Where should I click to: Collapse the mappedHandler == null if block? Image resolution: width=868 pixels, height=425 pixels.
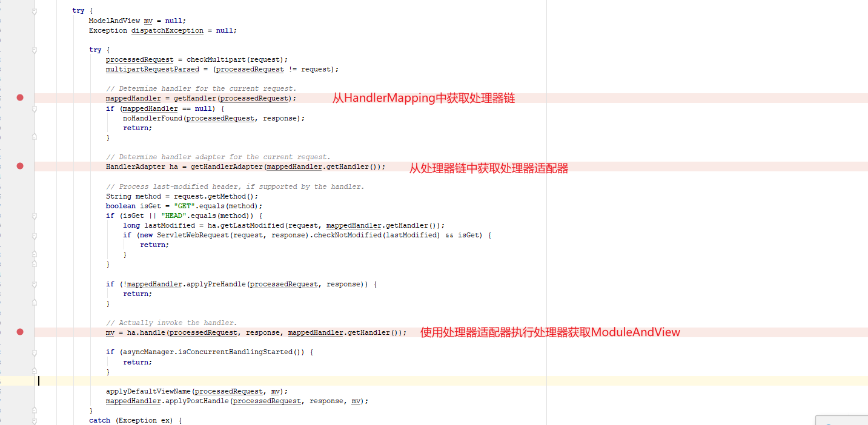click(35, 109)
